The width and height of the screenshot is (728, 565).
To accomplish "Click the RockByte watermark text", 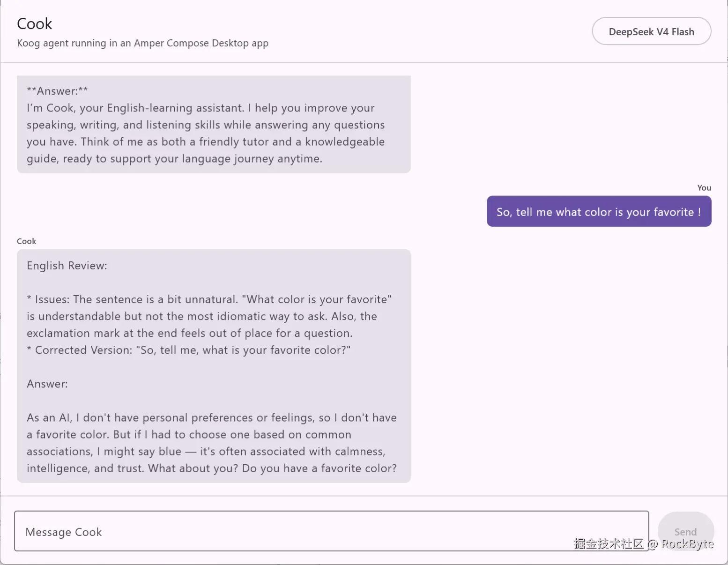I will point(687,543).
